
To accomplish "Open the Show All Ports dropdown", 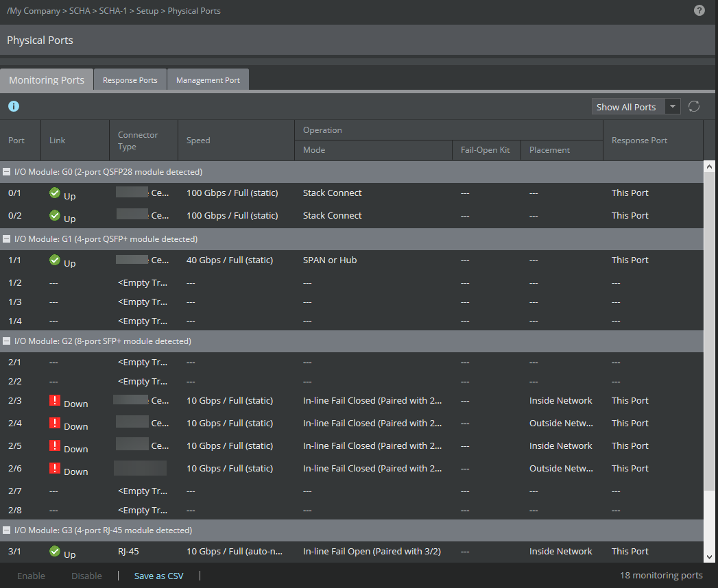I will 636,107.
